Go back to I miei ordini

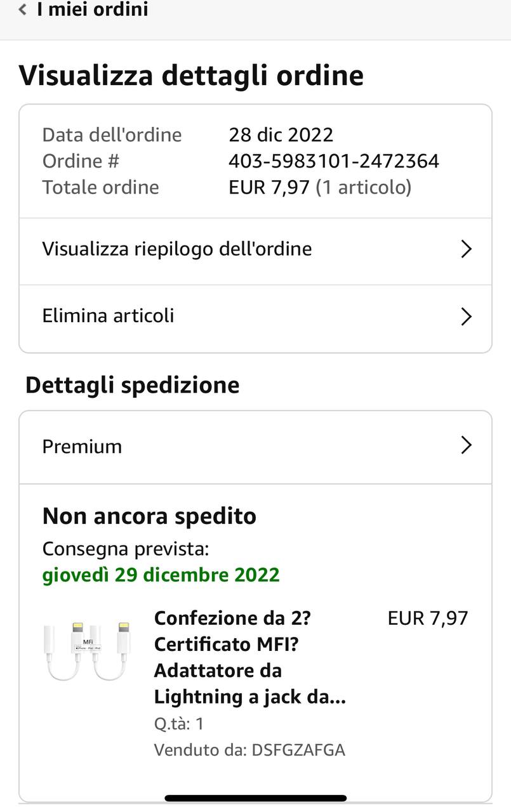coord(92,10)
